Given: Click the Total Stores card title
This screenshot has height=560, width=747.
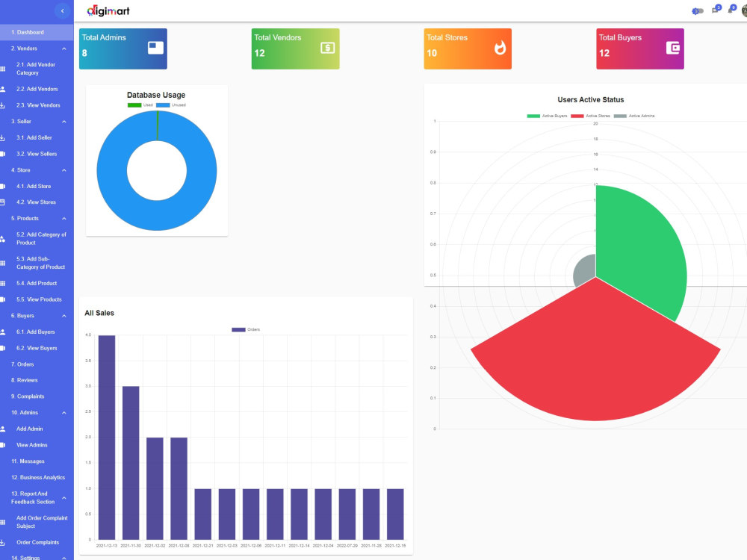Looking at the screenshot, I should (x=447, y=37).
